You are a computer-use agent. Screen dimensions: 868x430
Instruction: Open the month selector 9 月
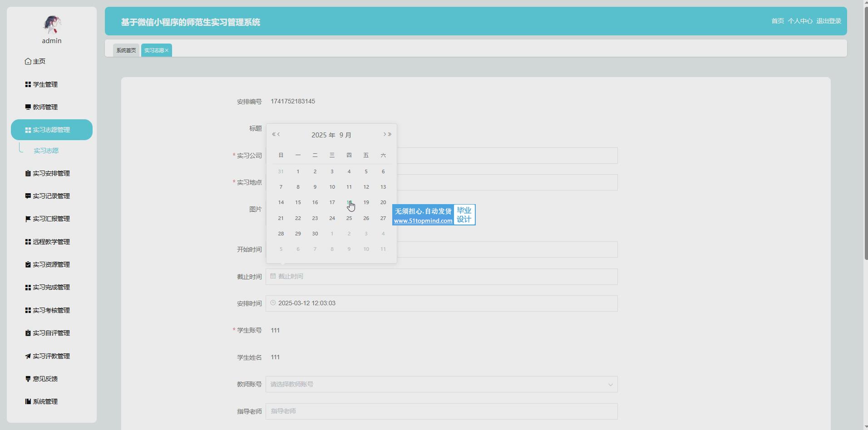click(345, 135)
